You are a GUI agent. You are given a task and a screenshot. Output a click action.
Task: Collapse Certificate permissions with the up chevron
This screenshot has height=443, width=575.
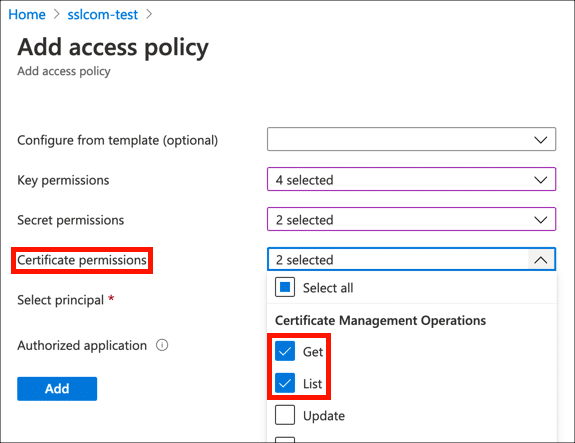541,260
